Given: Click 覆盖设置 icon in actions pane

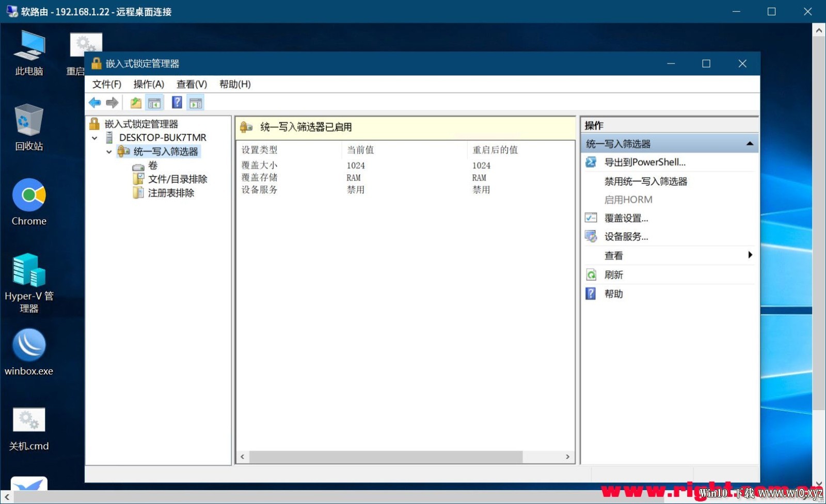Looking at the screenshot, I should [x=591, y=218].
